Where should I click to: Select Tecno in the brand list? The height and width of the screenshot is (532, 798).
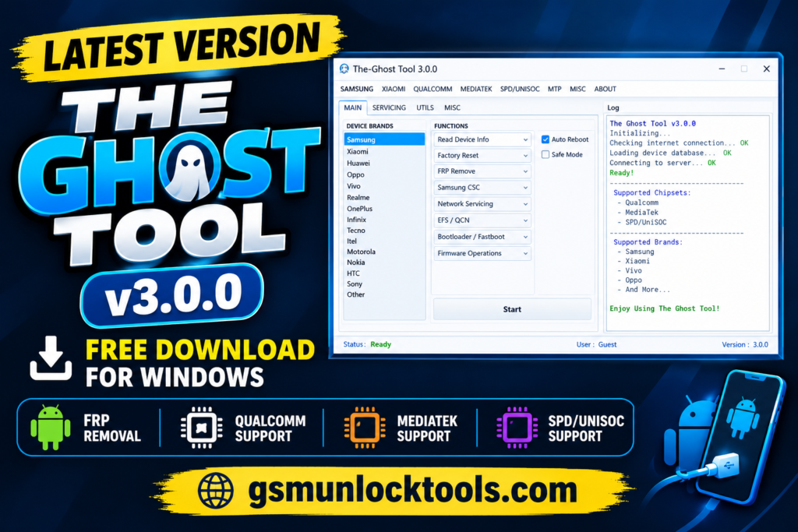(384, 231)
